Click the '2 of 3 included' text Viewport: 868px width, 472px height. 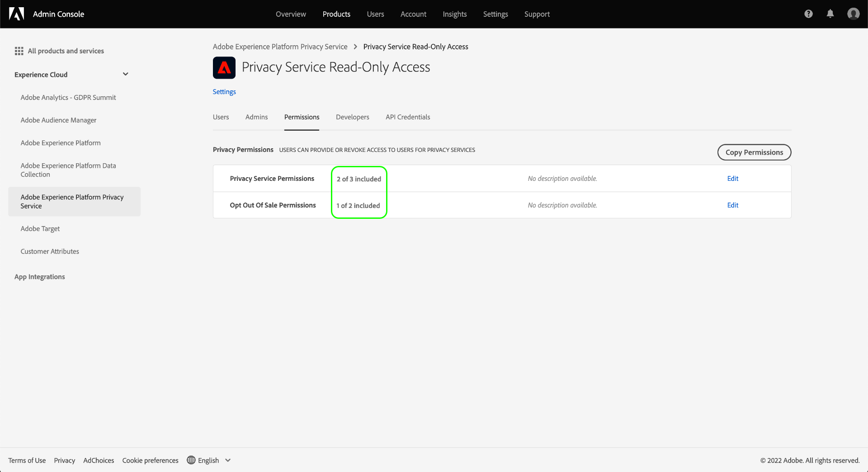359,179
